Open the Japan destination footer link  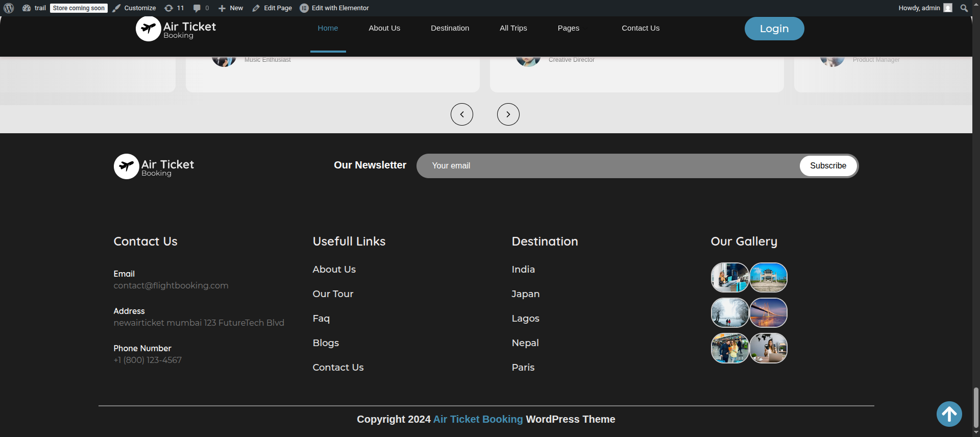click(525, 294)
